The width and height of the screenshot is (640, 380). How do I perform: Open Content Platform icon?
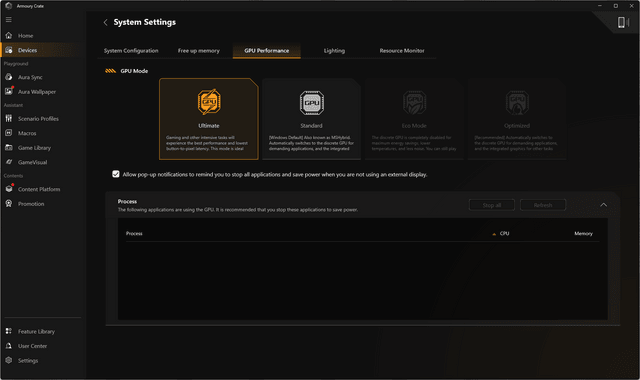[x=9, y=189]
